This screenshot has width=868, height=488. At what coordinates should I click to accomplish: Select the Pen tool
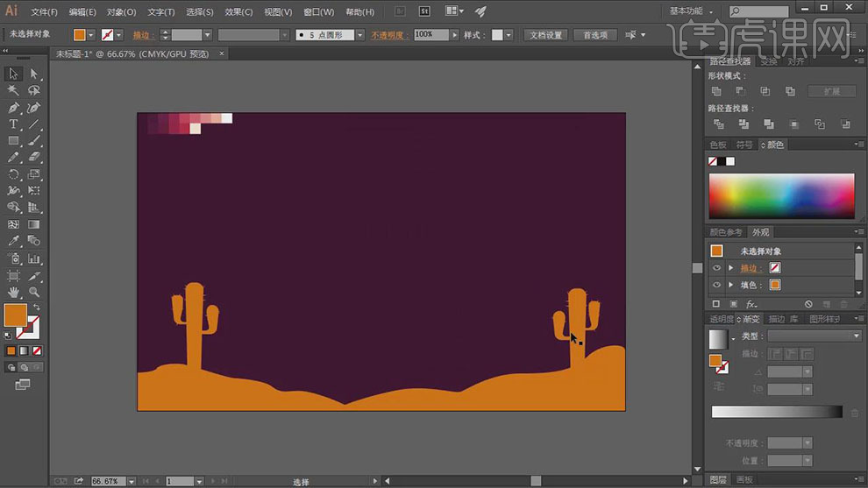point(14,108)
